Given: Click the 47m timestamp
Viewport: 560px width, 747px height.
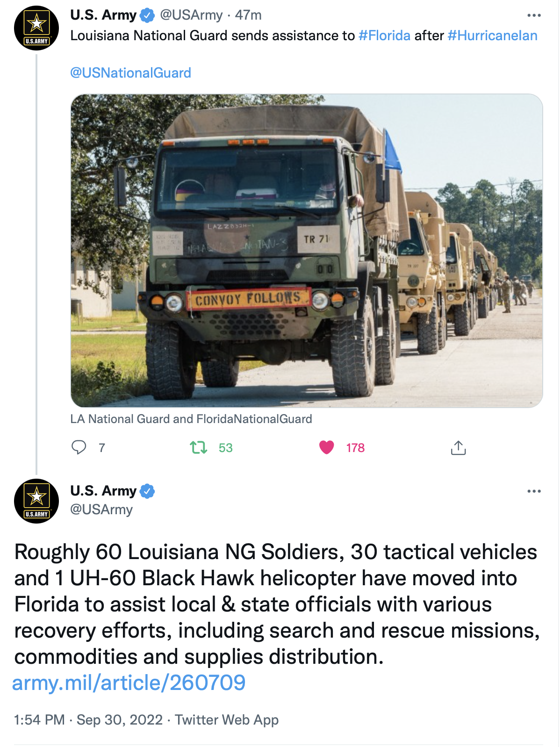Looking at the screenshot, I should coord(248,15).
